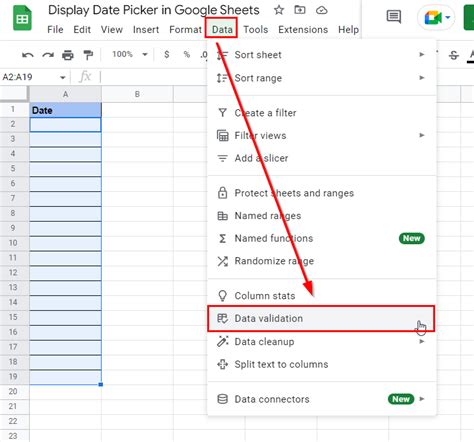Open the zoom 100% dropdown
The width and height of the screenshot is (474, 442).
tap(130, 54)
